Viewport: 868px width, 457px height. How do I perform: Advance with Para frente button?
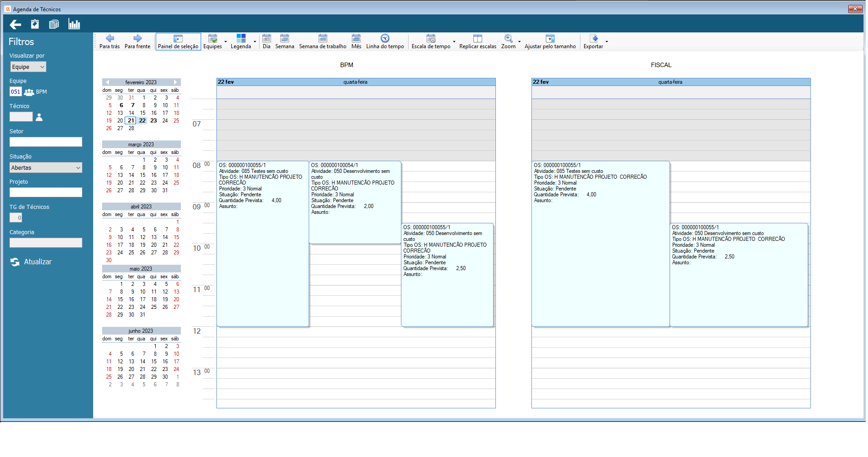point(137,41)
